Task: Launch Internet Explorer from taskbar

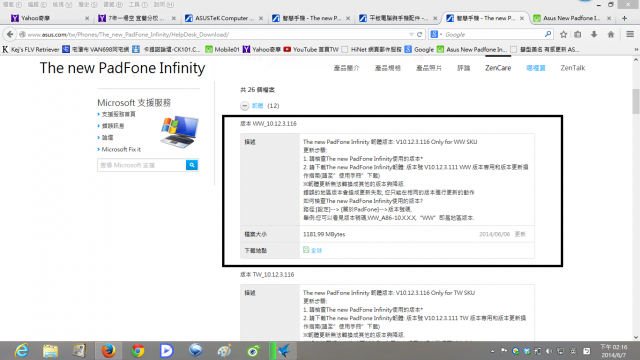Action: pyautogui.click(x=21, y=351)
